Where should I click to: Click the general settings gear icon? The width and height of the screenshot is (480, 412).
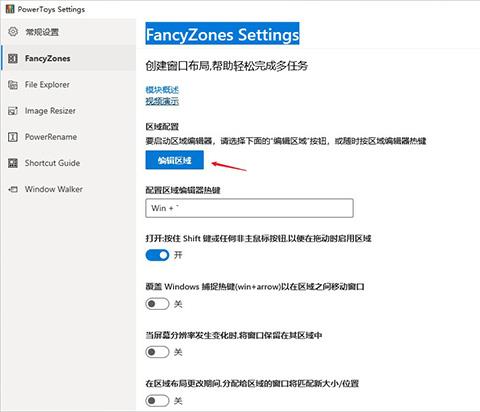coord(13,32)
